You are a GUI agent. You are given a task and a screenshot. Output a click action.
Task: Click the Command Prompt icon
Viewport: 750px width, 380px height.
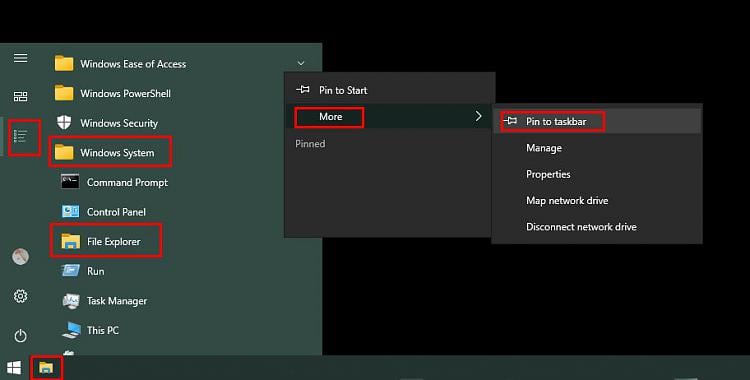[x=70, y=182]
